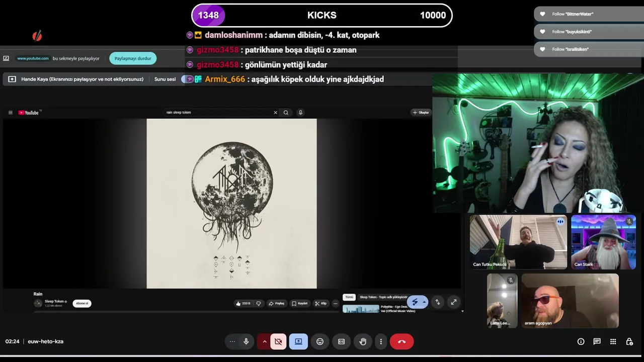Screen dimensions: 644x362
Task: Click Can Stark participant tile
Action: [603, 242]
